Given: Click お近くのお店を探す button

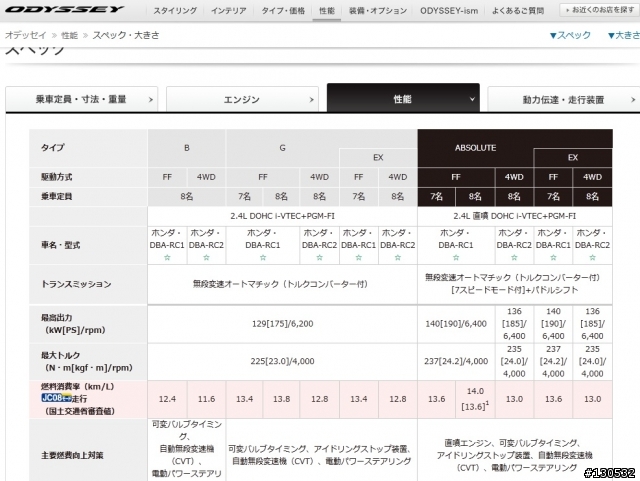Looking at the screenshot, I should (x=600, y=10).
